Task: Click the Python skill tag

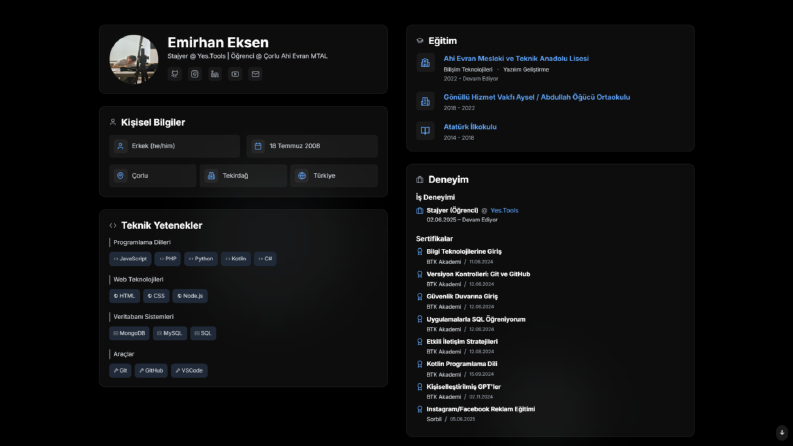Action: [x=201, y=259]
